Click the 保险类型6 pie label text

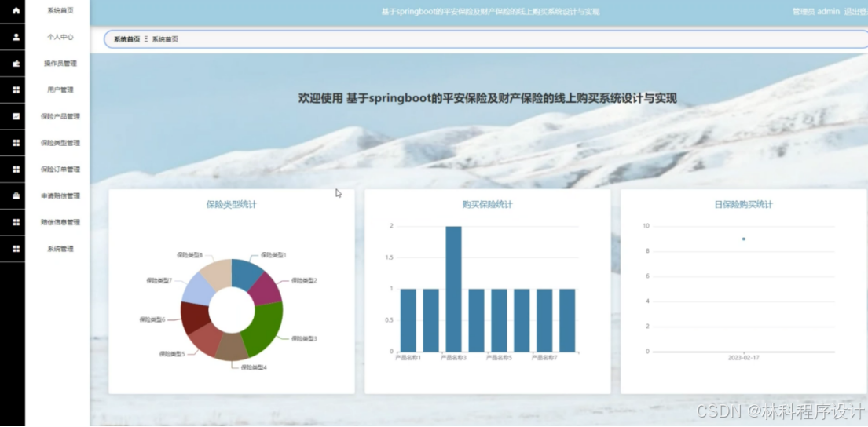click(x=152, y=319)
